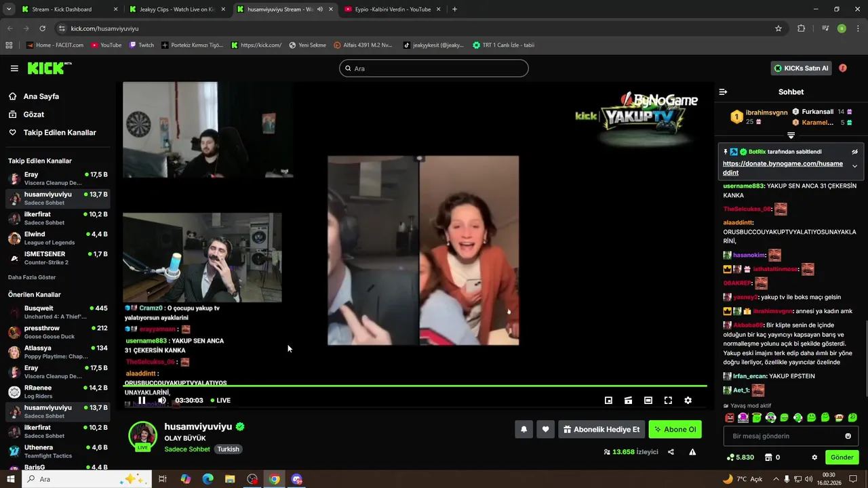Click the Turkish language tag
Viewport: 868px width, 488px height.
pos(228,449)
